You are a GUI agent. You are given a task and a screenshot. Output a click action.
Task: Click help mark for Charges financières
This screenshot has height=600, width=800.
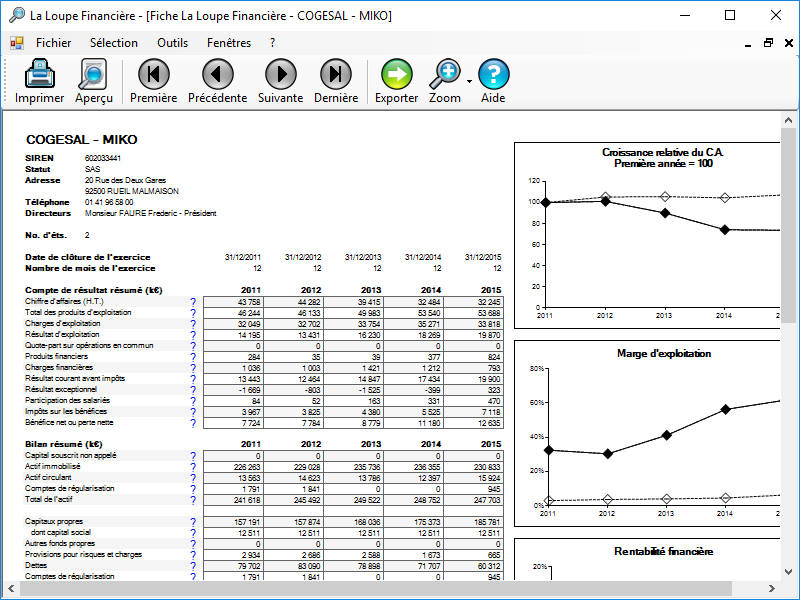[193, 368]
